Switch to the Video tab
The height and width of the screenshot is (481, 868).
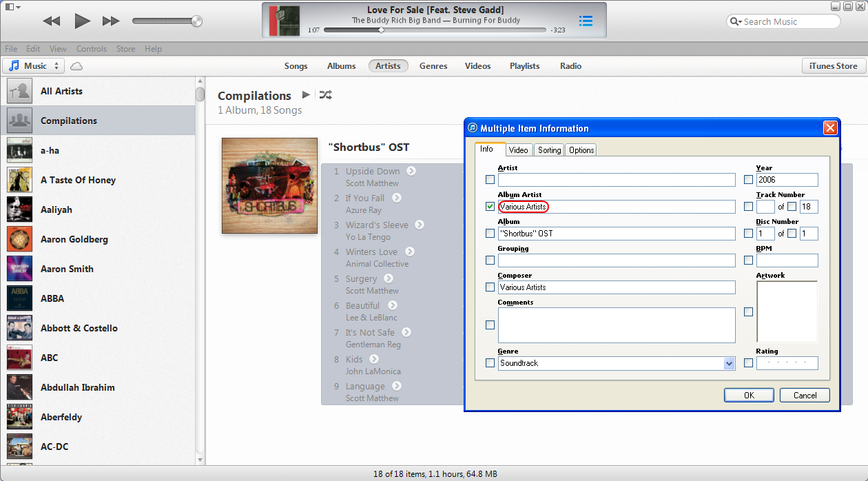519,150
